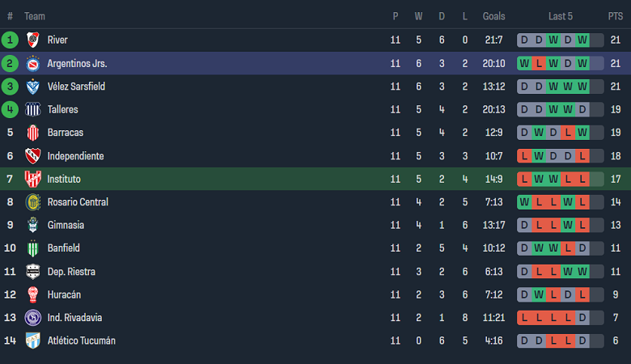Click the Argentinos Jrs. club badge
Image resolution: width=631 pixels, height=364 pixels.
click(33, 63)
